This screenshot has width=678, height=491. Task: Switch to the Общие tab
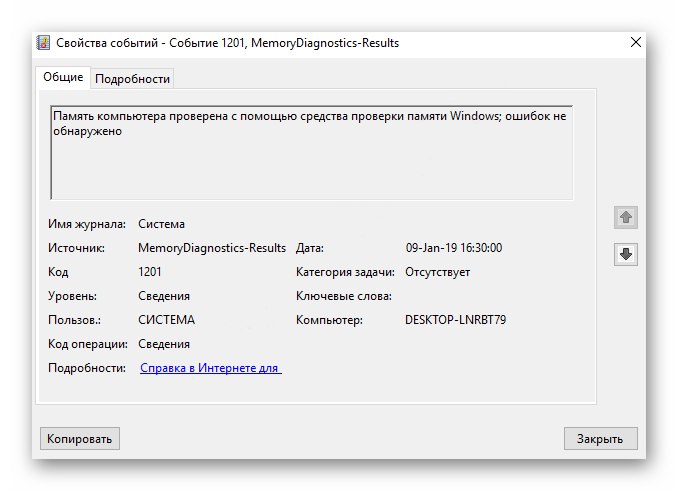(x=63, y=77)
